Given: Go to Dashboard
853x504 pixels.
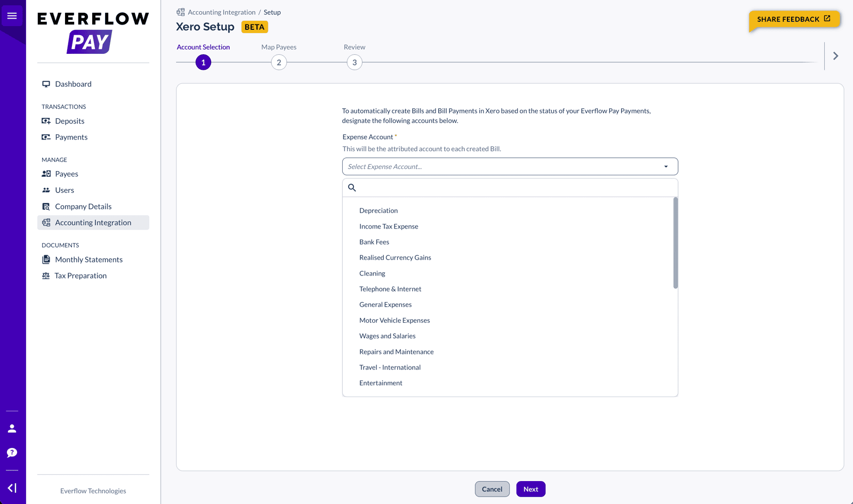Looking at the screenshot, I should [x=73, y=84].
